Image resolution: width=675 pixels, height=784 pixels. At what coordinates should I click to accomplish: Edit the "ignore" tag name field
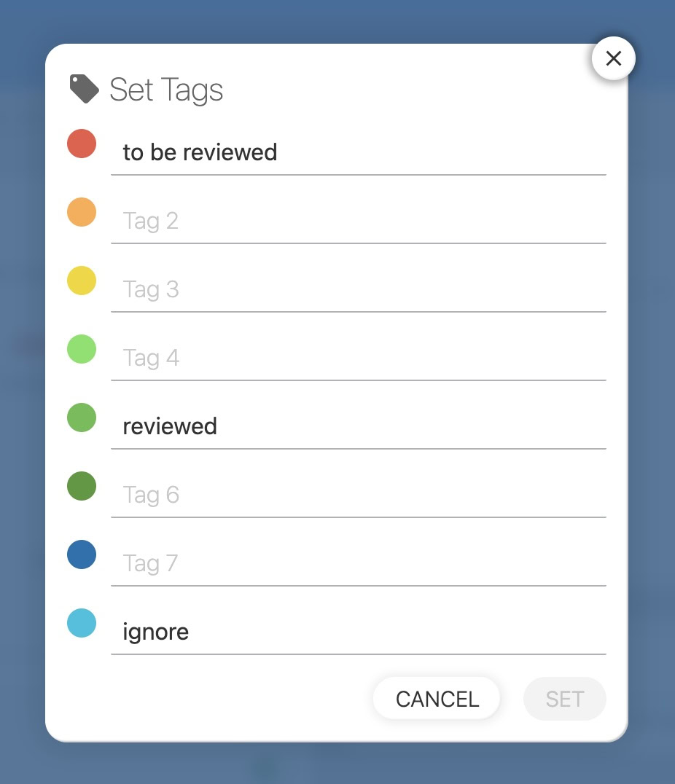(x=358, y=632)
